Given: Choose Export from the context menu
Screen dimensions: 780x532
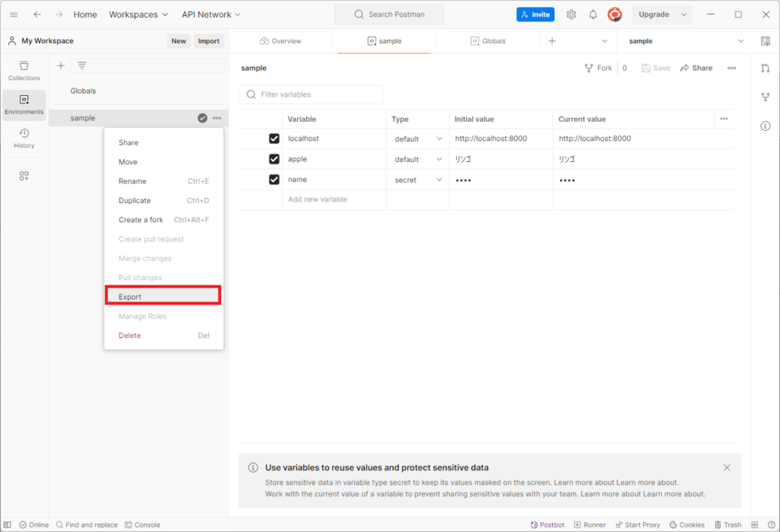Looking at the screenshot, I should click(163, 296).
